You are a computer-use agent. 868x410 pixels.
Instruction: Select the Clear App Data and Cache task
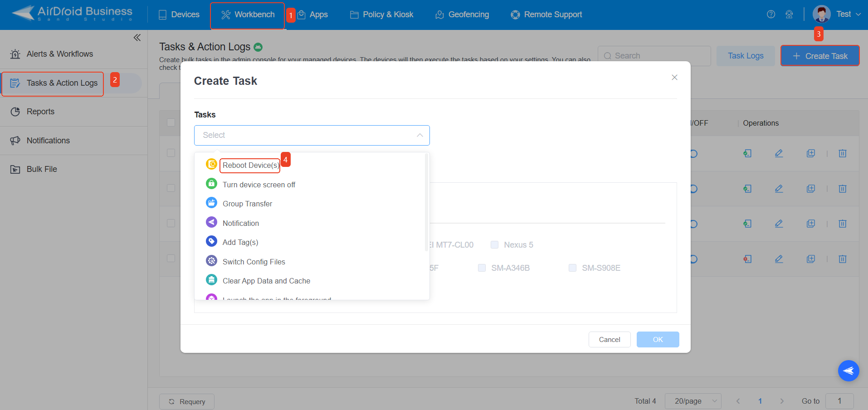266,281
